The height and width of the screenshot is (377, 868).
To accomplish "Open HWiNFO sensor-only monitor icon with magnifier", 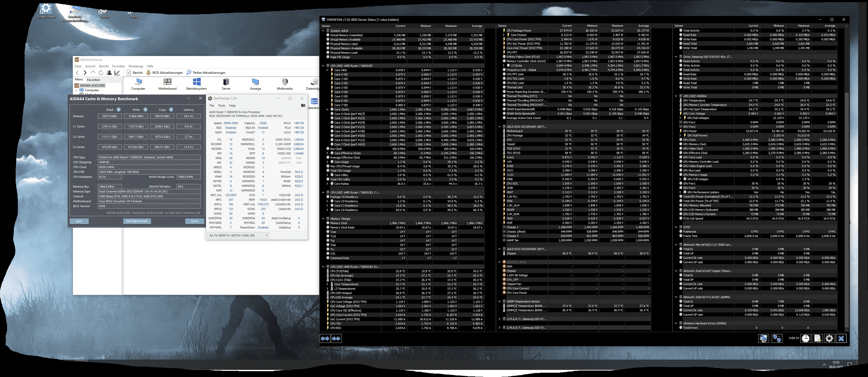I will (763, 338).
